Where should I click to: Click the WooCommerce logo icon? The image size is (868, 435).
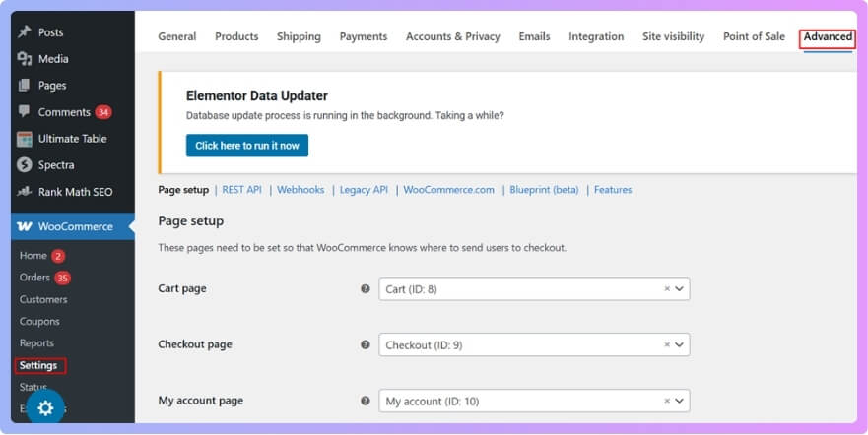pyautogui.click(x=25, y=226)
